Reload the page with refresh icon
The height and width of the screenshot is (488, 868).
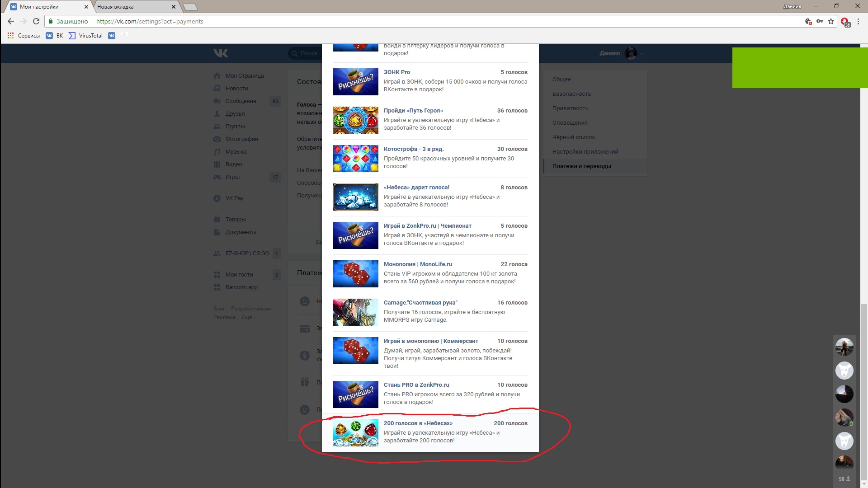coord(36,21)
